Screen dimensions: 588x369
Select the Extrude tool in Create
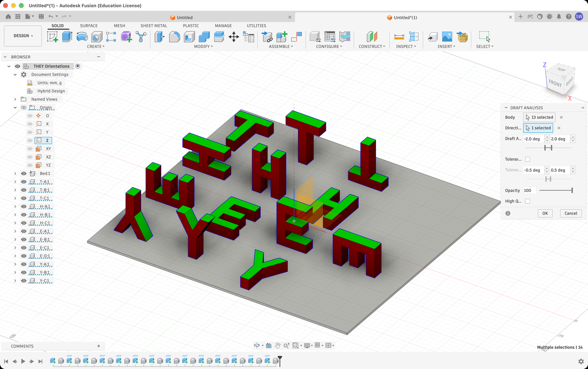67,37
